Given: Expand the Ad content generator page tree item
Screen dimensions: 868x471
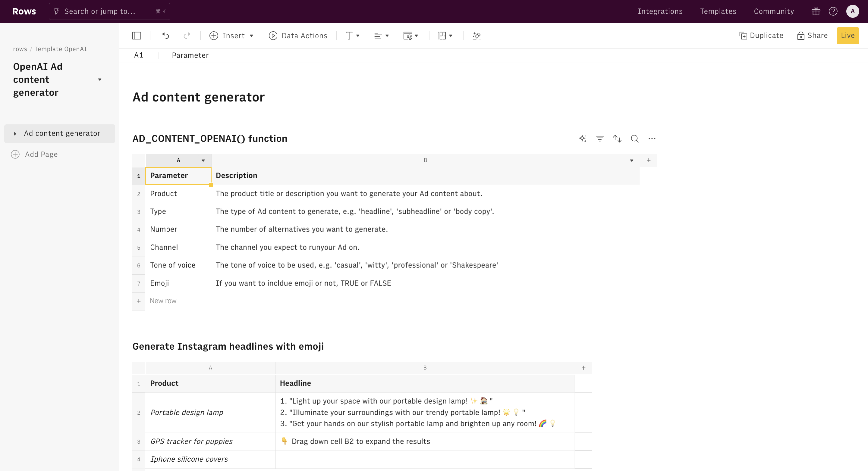Looking at the screenshot, I should pos(15,134).
